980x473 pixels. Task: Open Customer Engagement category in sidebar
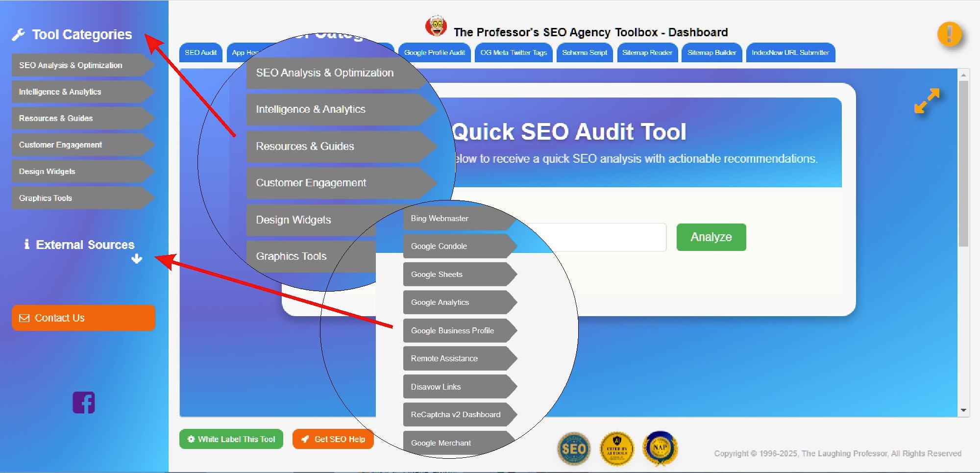[83, 145]
